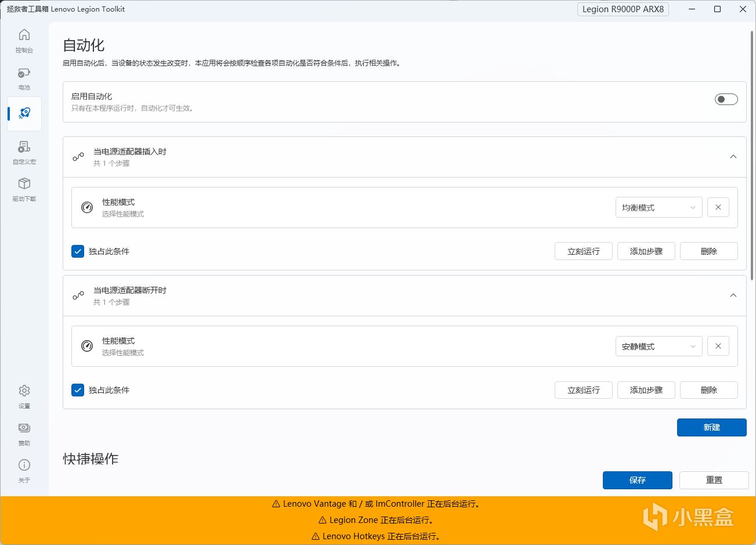Maximize the Lenovo Legion Toolkit window

pos(717,9)
